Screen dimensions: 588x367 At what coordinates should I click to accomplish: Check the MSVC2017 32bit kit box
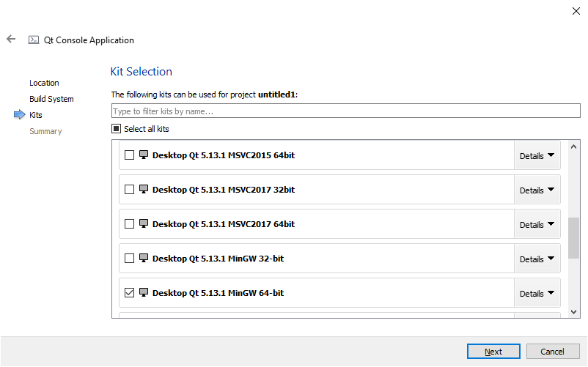(129, 190)
